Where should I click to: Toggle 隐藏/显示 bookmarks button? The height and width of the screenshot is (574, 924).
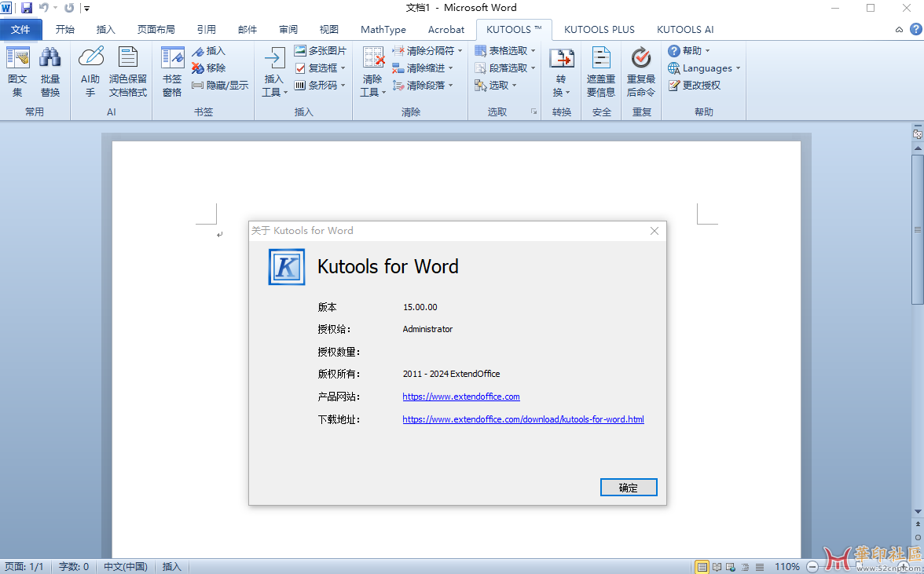[220, 86]
